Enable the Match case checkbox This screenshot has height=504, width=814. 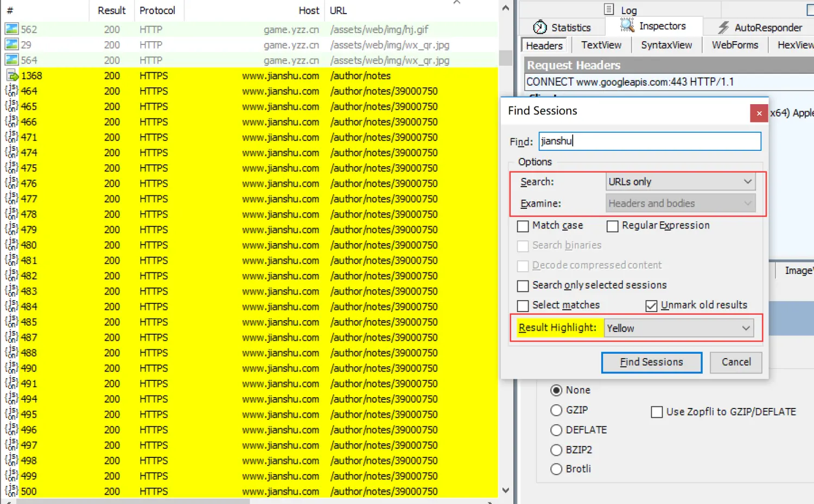click(523, 226)
